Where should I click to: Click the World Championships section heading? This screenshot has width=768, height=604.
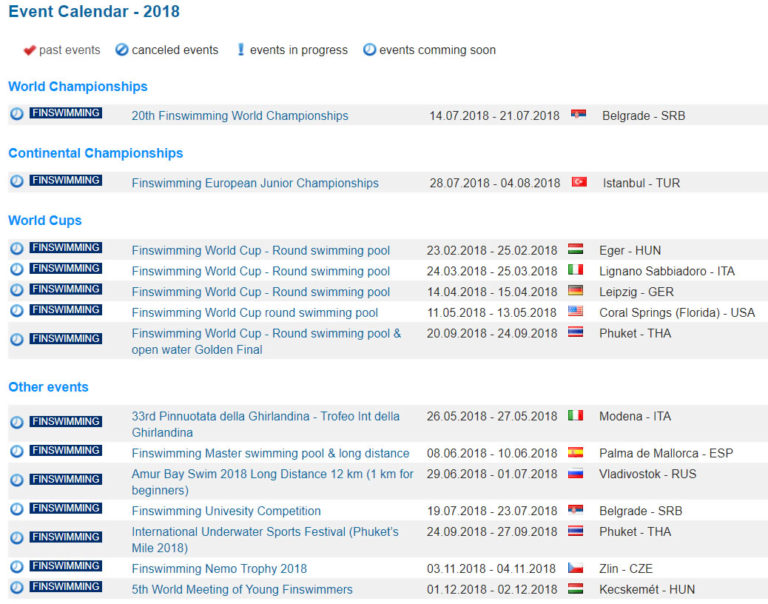[78, 87]
